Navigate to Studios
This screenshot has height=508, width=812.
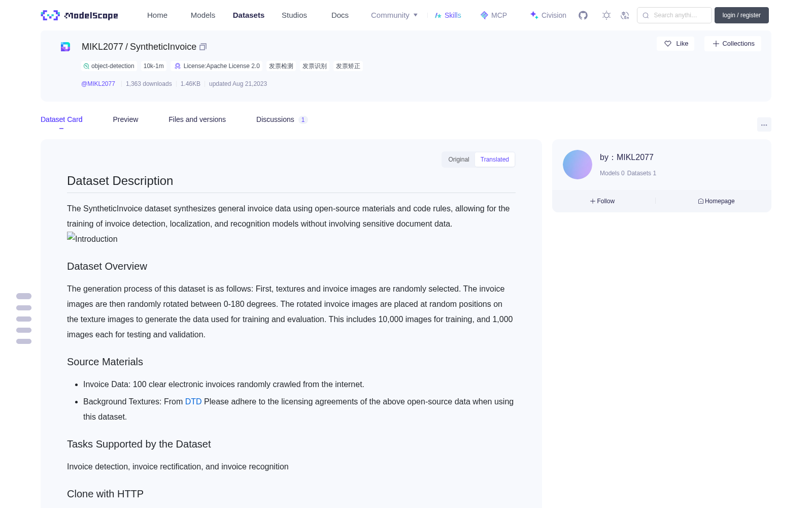coord(294,15)
